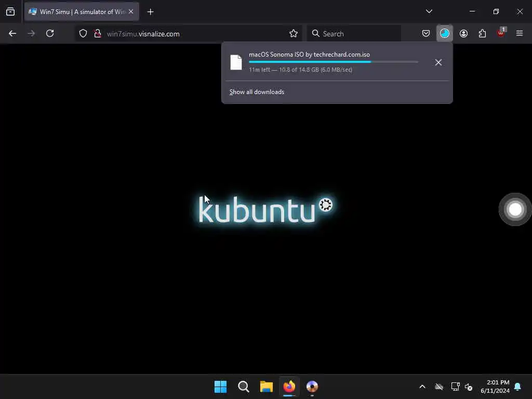Open a new tab with plus button
This screenshot has width=532, height=399.
(x=150, y=12)
